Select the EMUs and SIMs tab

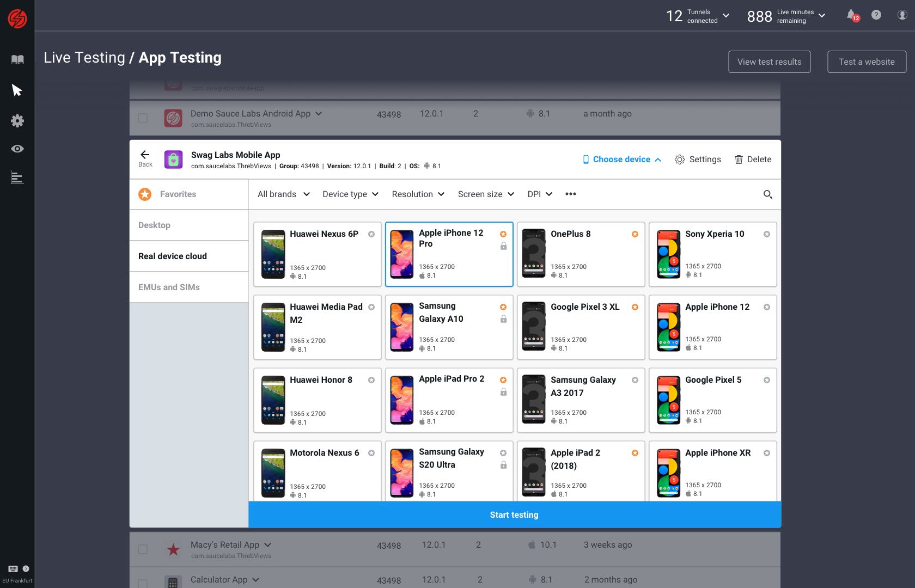coord(189,287)
